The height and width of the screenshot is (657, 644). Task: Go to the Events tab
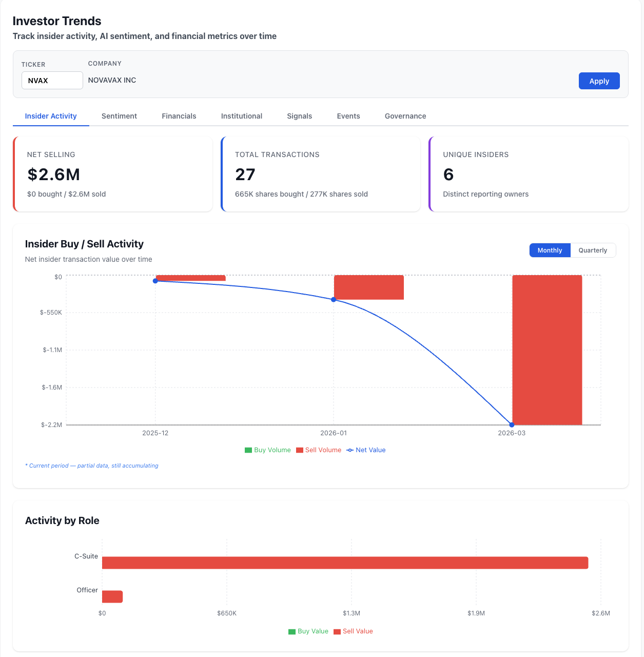348,116
